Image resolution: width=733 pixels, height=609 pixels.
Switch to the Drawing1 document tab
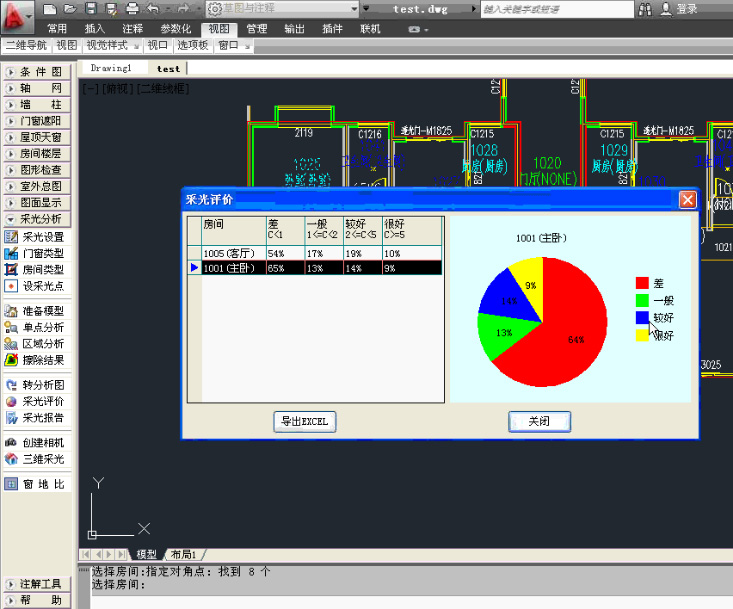[111, 69]
